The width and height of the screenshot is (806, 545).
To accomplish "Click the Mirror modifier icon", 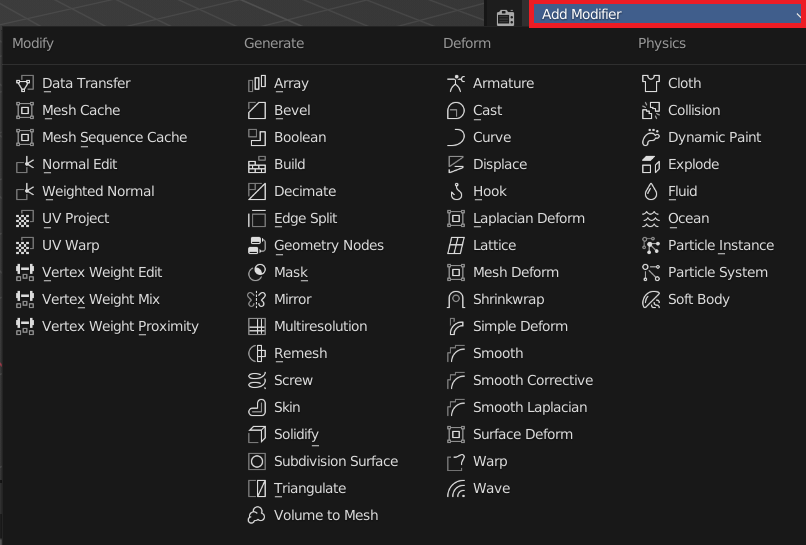I will [257, 300].
